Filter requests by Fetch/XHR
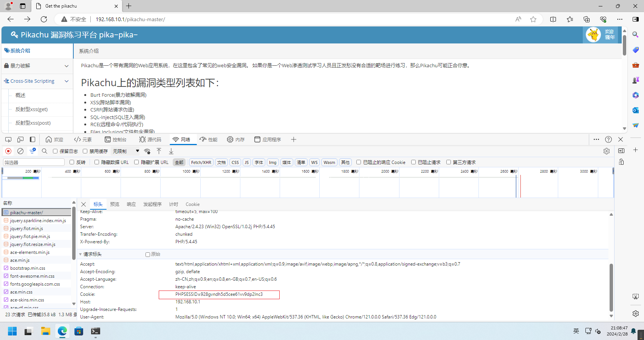The image size is (644, 340). [201, 162]
